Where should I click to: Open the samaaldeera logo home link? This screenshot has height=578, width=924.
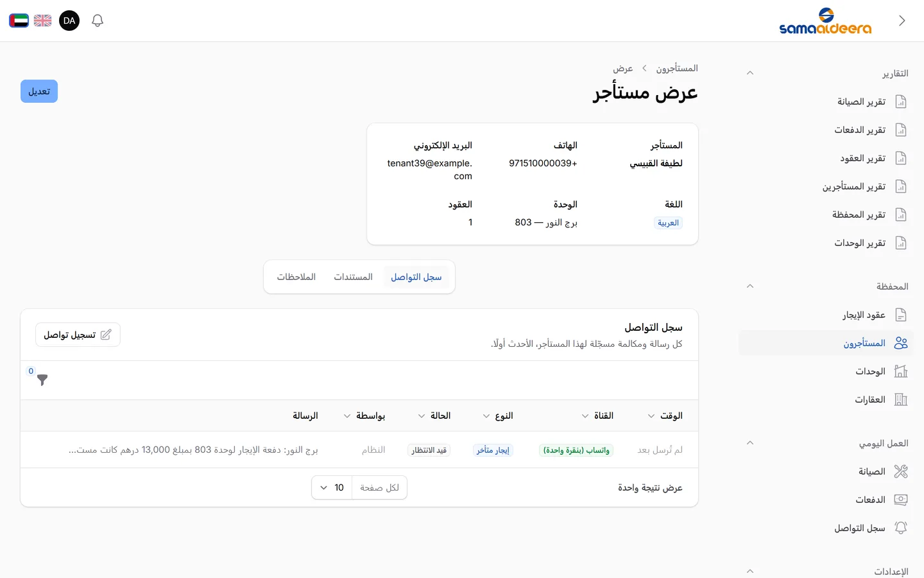point(825,21)
